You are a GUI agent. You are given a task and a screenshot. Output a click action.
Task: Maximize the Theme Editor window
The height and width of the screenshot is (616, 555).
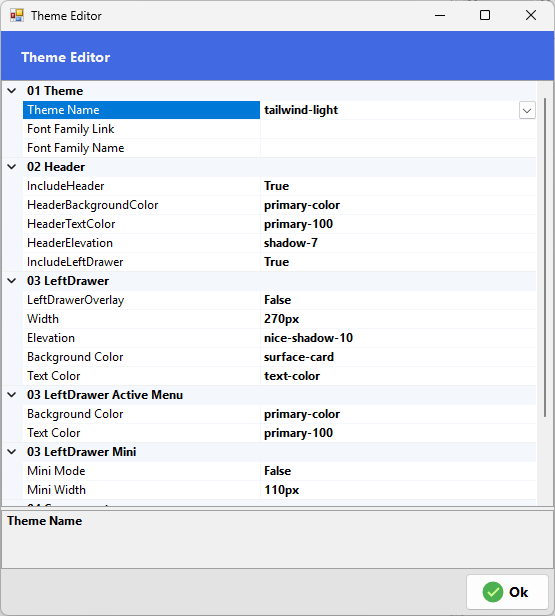point(485,16)
